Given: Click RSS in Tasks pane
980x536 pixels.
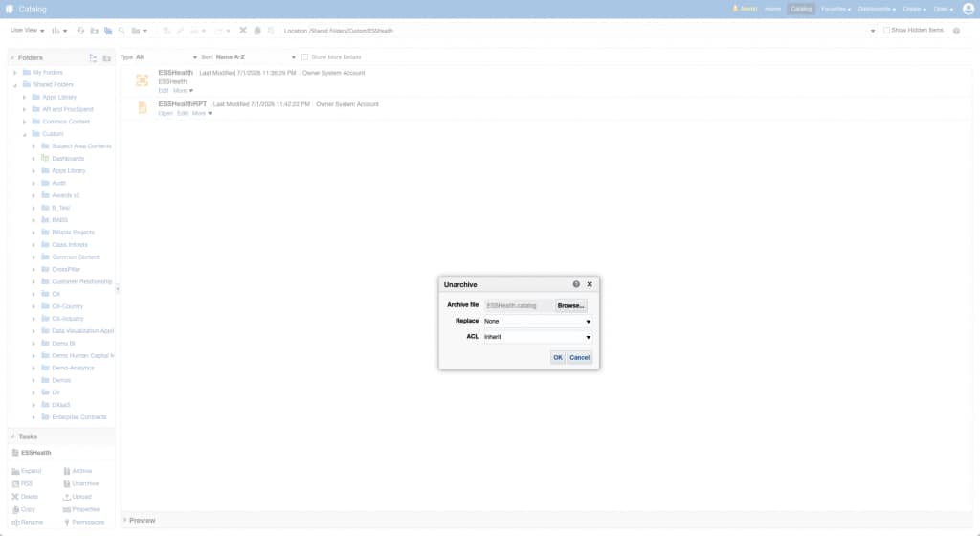Looking at the screenshot, I should [x=22, y=483].
